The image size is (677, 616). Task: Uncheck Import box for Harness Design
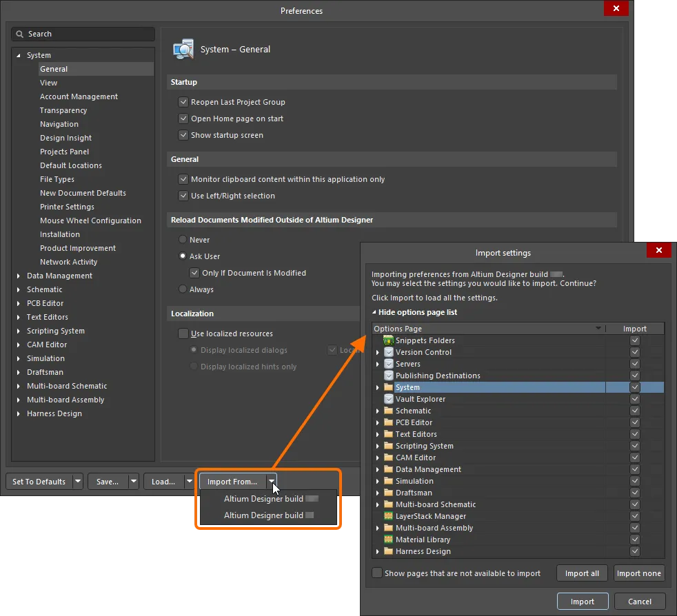[635, 551]
